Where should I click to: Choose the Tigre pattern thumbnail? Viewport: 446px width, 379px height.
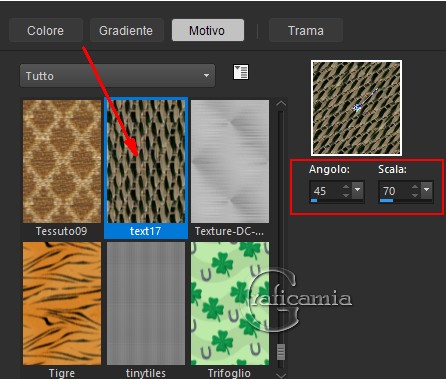62,303
